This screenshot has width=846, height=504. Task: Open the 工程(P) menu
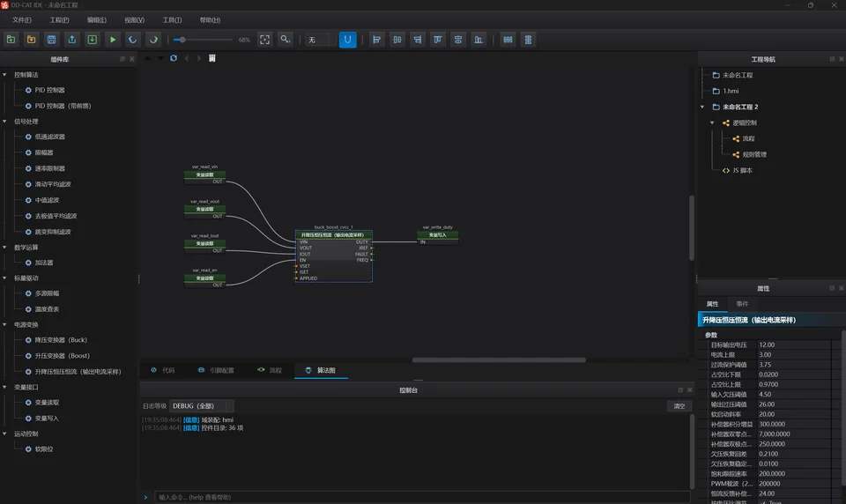pyautogui.click(x=59, y=20)
